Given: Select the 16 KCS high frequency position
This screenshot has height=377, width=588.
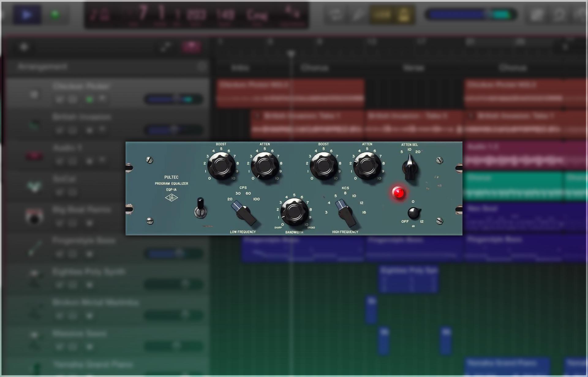Looking at the screenshot, I should tap(364, 212).
